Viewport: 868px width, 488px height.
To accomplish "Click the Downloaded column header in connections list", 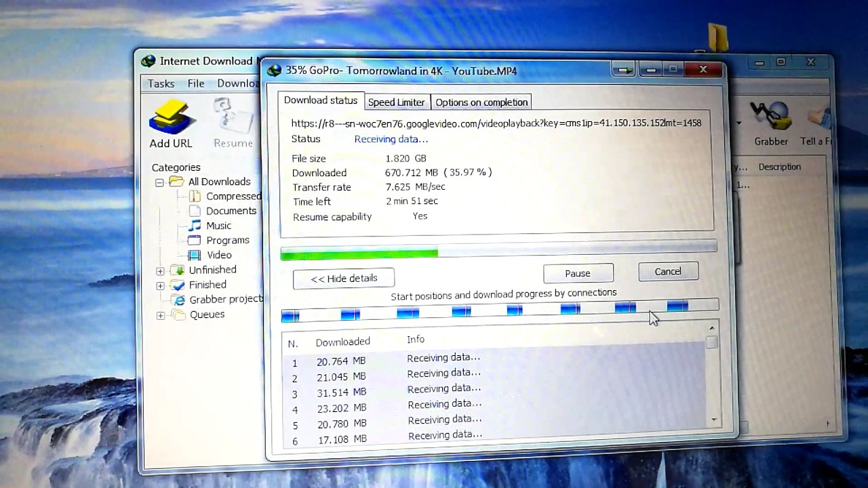I will point(342,342).
